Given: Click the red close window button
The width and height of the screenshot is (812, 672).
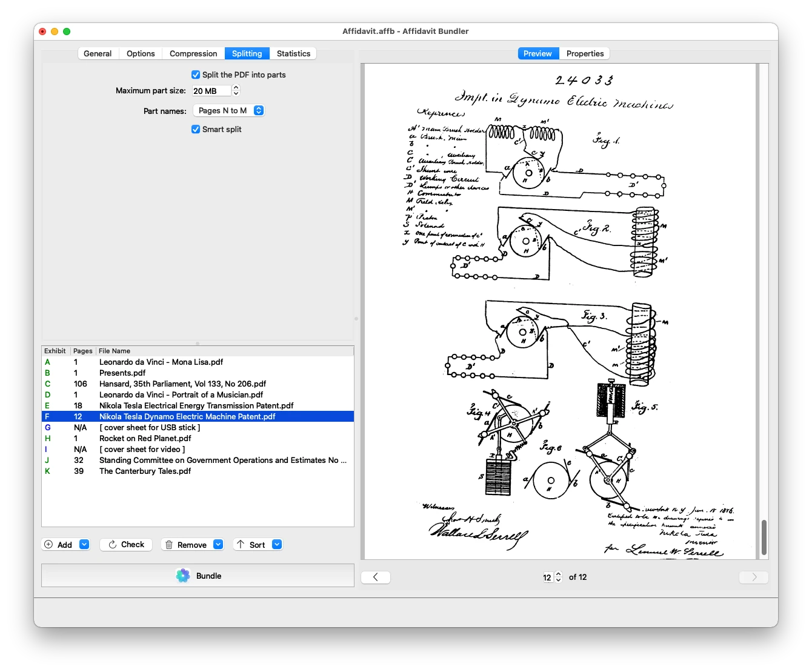Looking at the screenshot, I should [42, 32].
